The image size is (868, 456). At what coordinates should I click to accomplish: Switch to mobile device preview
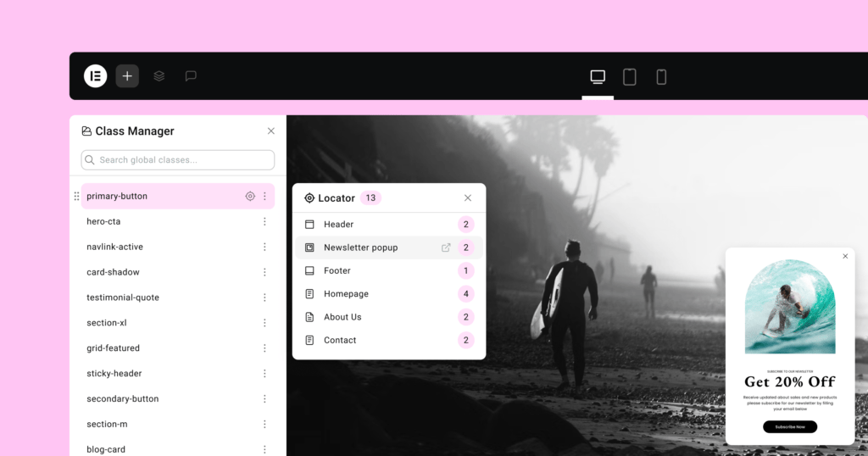pyautogui.click(x=661, y=77)
